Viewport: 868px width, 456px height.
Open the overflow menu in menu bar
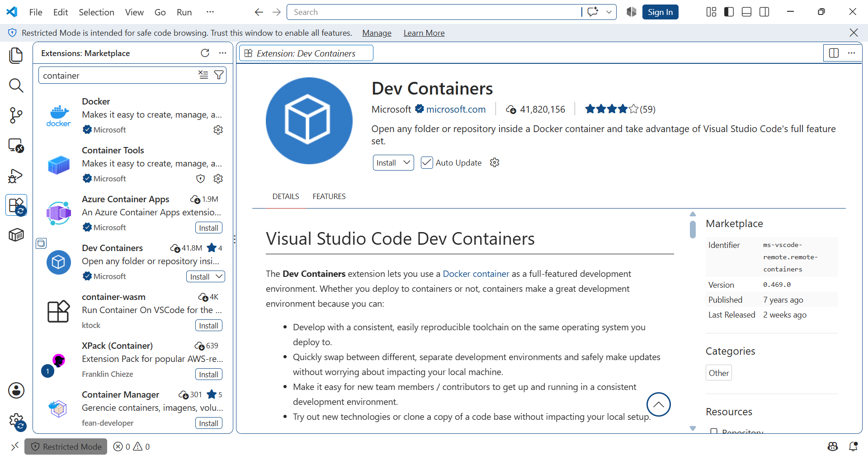point(210,12)
